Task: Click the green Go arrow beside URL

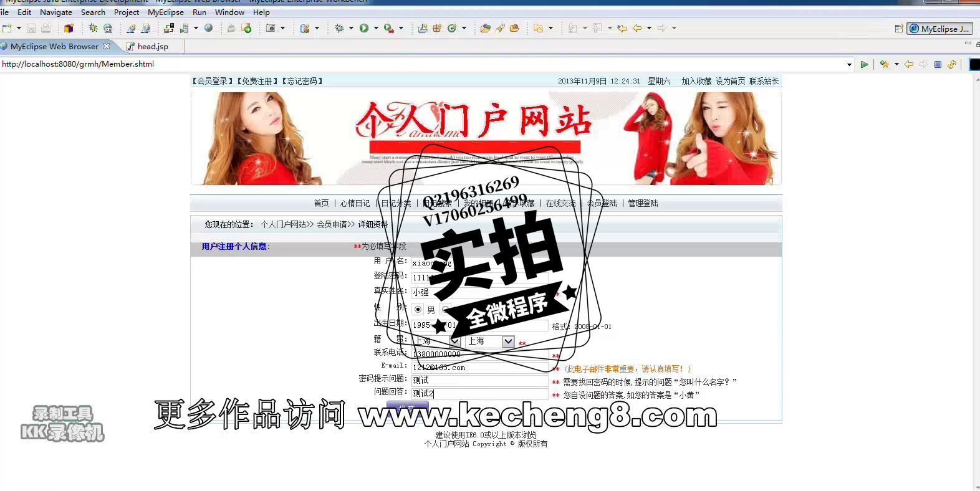Action: pos(864,64)
